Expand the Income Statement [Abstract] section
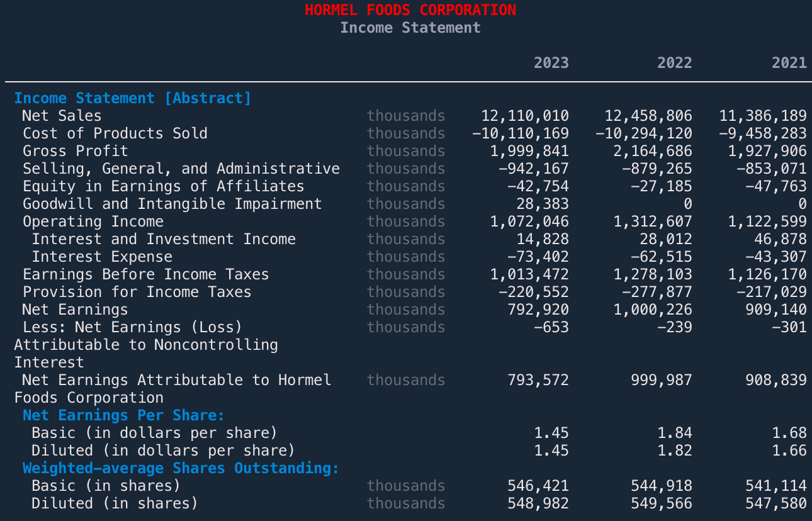Viewport: 812px width, 521px height. (x=135, y=98)
